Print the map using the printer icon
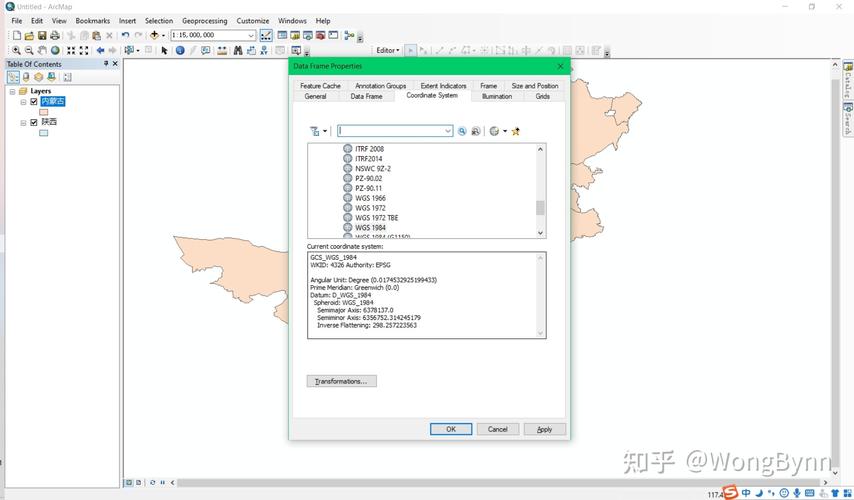 pyautogui.click(x=54, y=35)
